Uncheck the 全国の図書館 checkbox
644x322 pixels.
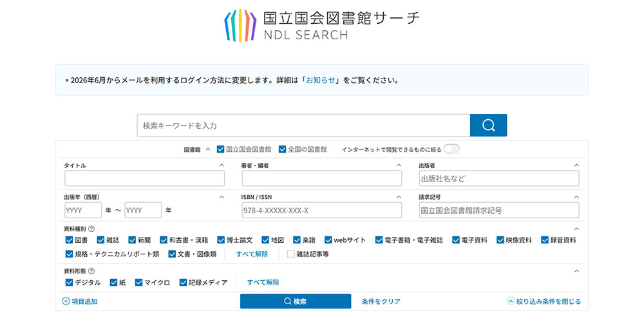(x=282, y=149)
